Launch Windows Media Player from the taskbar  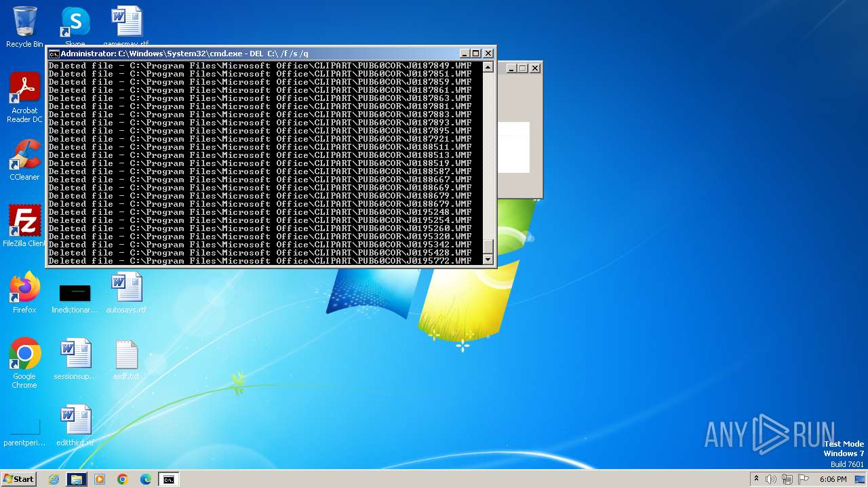tap(100, 479)
